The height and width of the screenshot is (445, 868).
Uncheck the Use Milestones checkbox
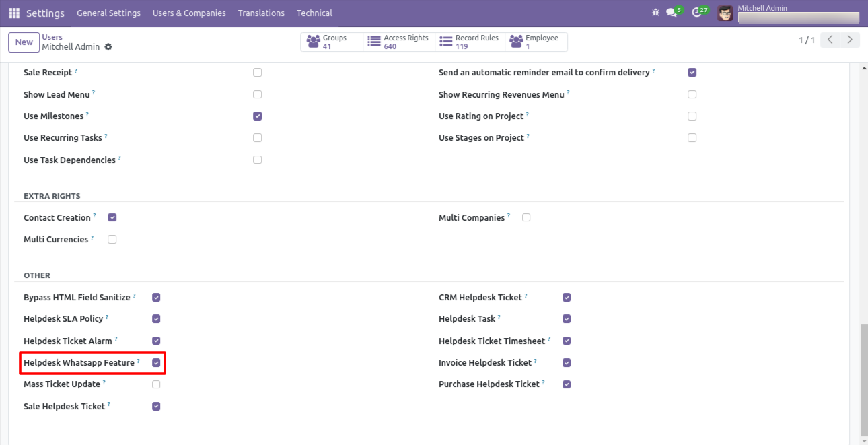(258, 116)
